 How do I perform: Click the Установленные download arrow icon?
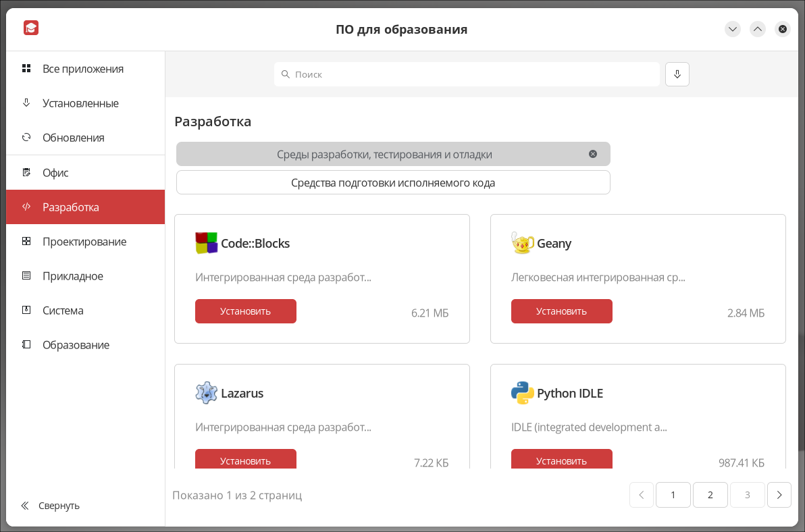(26, 103)
